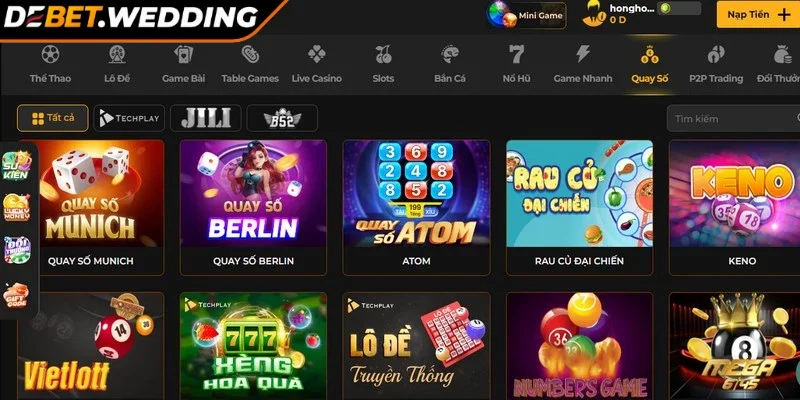Viewport: 800px width, 400px height.
Task: Filter games by Techplay provider
Action: pos(129,118)
